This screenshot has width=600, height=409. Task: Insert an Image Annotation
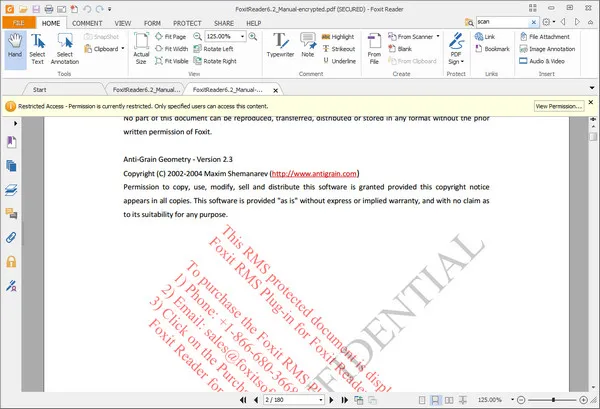[x=547, y=49]
